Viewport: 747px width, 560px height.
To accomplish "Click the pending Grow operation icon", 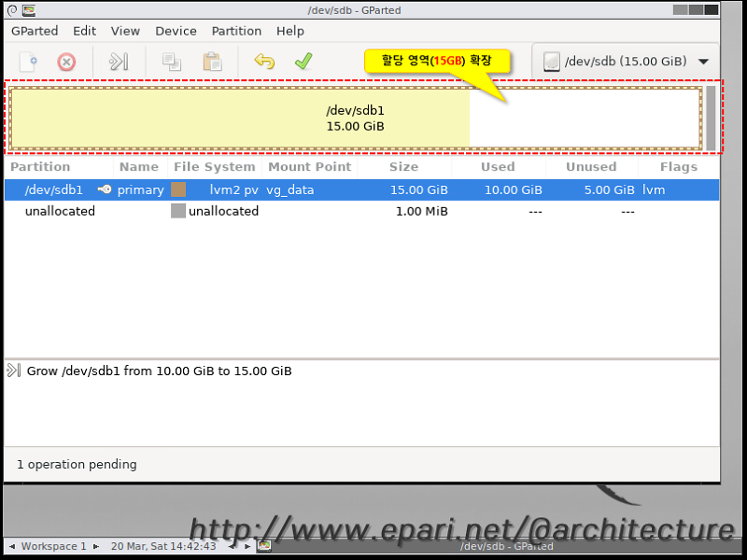I will [14, 371].
